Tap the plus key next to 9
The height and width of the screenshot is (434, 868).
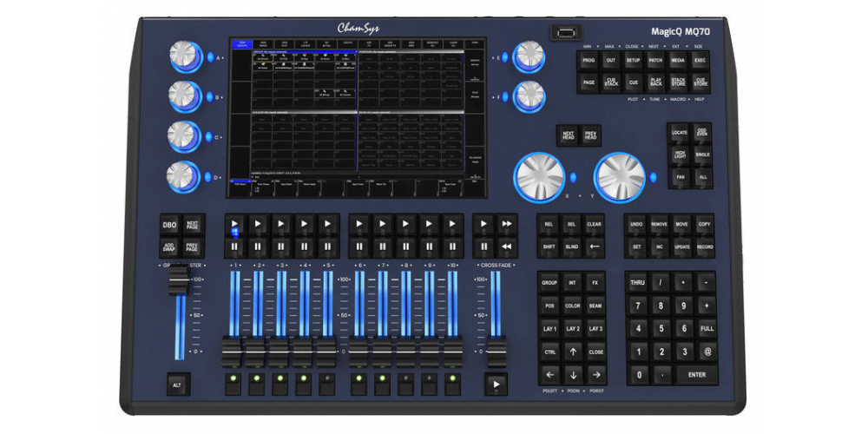click(x=707, y=305)
